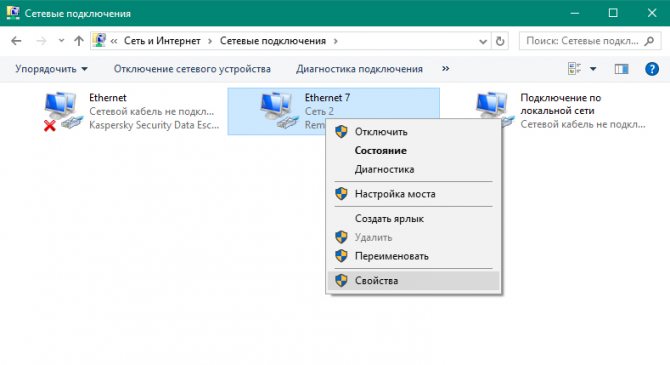Focus the search field Поиск: Сетевые подкл...
This screenshot has width=670, height=365.
(582, 41)
